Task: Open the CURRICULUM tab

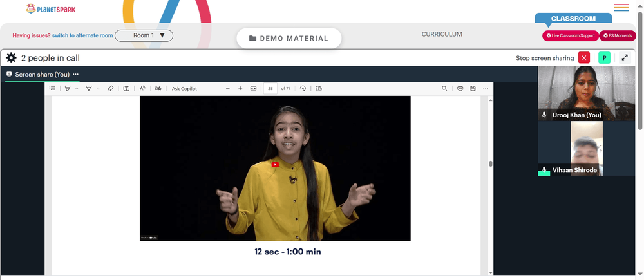Action: point(442,35)
